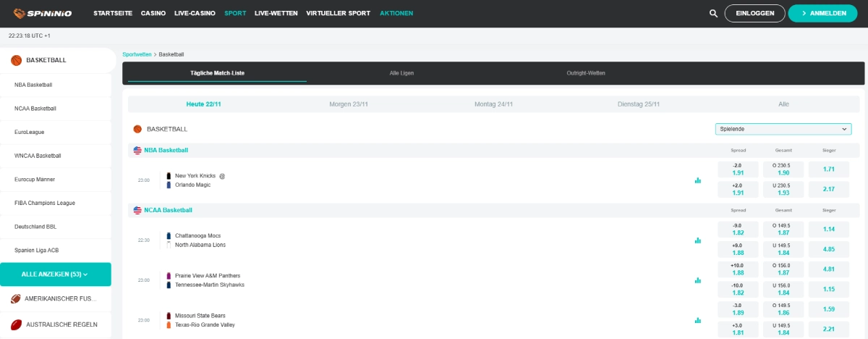Image resolution: width=868 pixels, height=339 pixels.
Task: Select the Alle date tab
Action: point(783,104)
